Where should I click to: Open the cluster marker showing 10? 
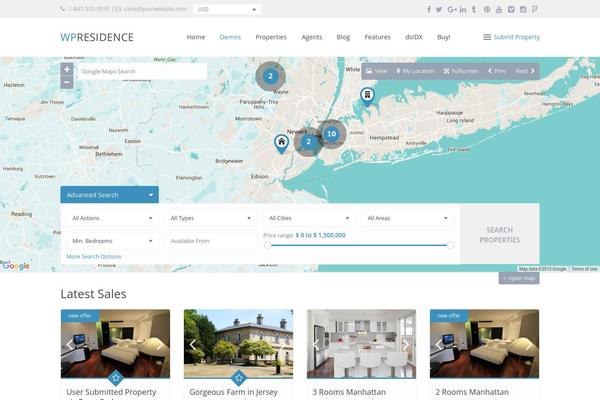click(x=331, y=134)
